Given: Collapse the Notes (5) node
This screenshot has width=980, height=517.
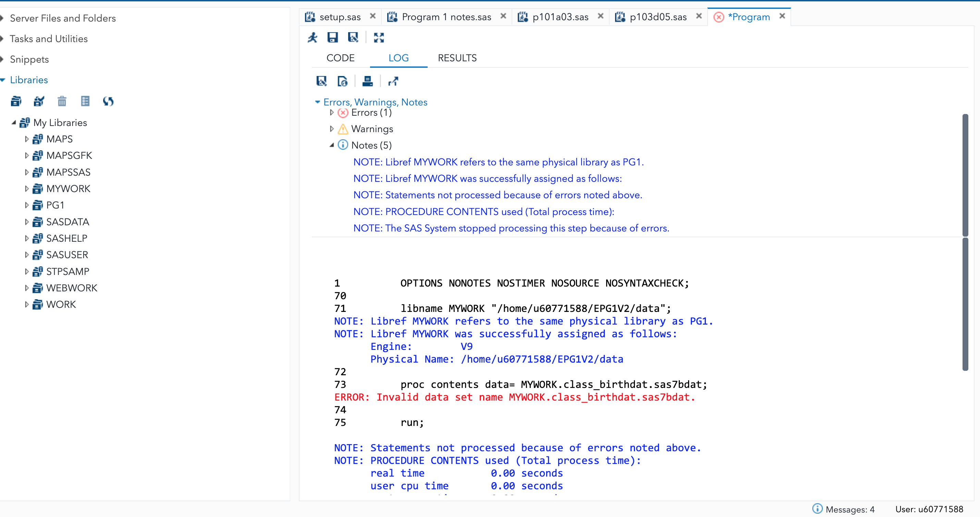Looking at the screenshot, I should 331,145.
